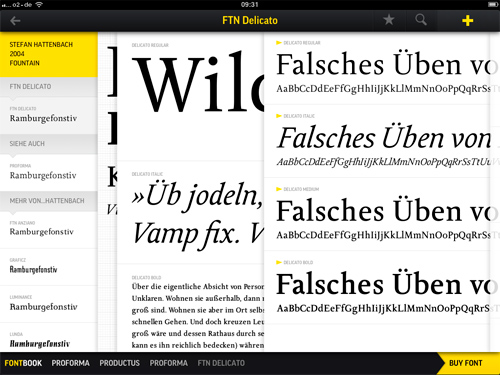Tap yellow flag beside Delicato Bold
Screen dimensions: 500x375
tap(279, 262)
